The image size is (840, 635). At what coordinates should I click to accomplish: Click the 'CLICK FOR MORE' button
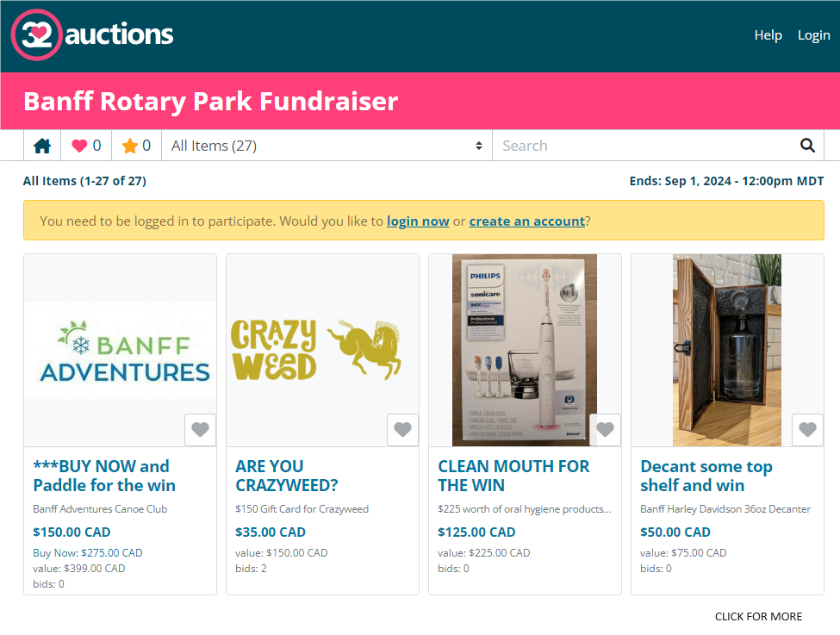pos(758,616)
